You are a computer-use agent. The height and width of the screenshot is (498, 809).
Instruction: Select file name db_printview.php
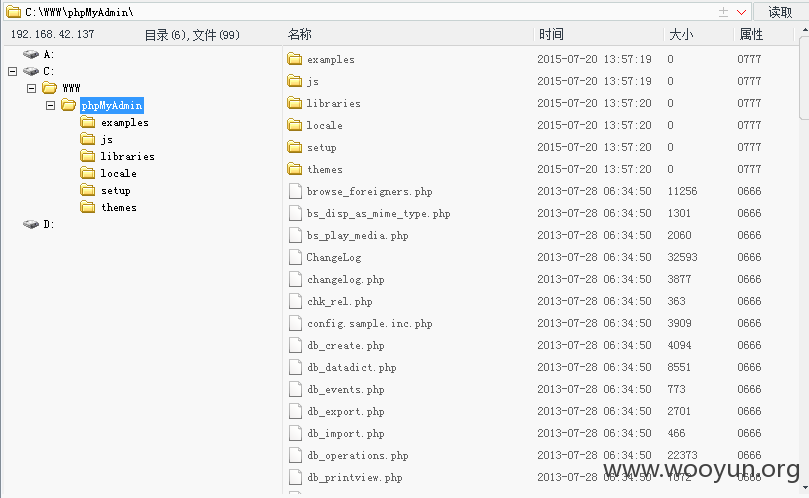(354, 478)
